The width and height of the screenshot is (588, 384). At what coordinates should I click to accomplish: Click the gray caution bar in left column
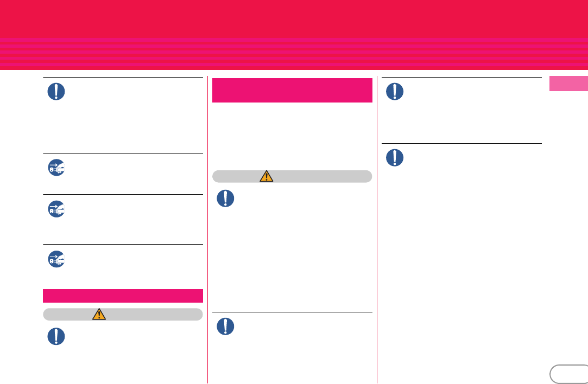pyautogui.click(x=123, y=315)
